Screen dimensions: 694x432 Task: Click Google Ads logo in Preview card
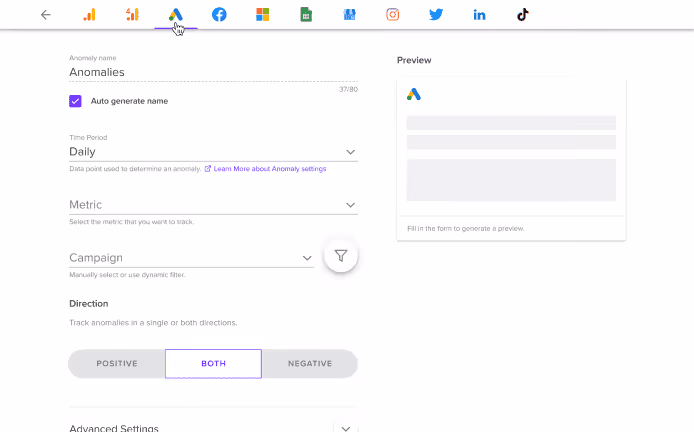pos(414,94)
